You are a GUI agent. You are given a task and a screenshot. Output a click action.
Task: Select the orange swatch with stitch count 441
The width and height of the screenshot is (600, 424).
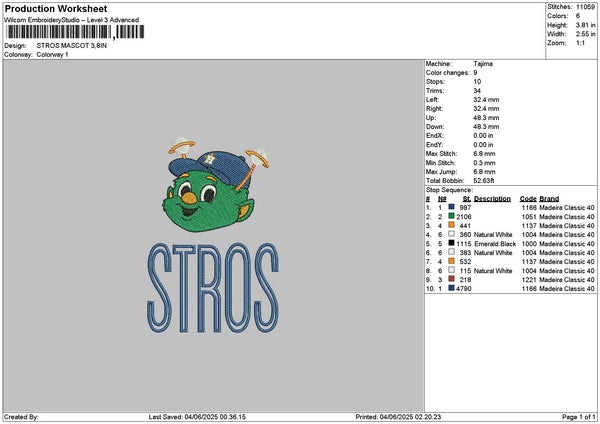click(453, 225)
